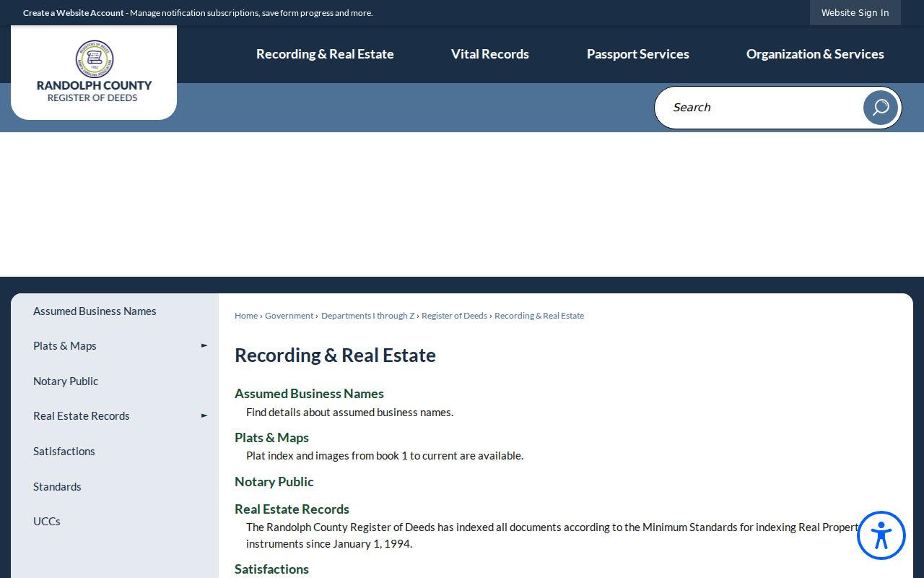Viewport: 924px width, 578px height.
Task: Open the Organization & Services menu
Action: pyautogui.click(x=815, y=54)
